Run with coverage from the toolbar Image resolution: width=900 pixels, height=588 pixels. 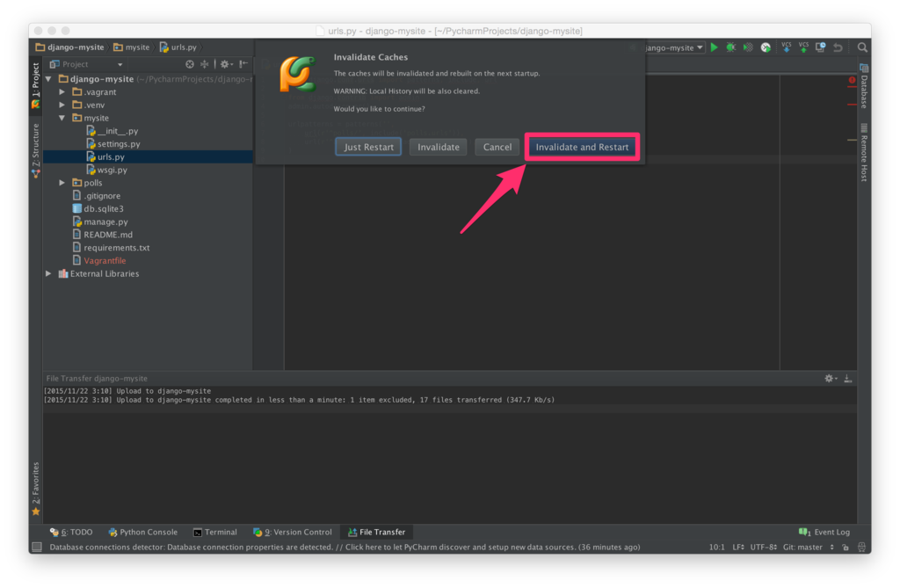tap(748, 47)
